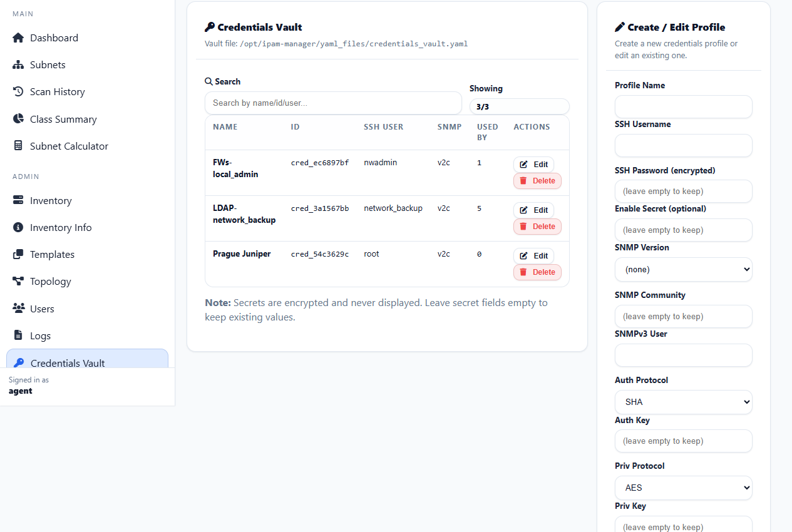Click the SSH Password field
The height and width of the screenshot is (532, 792).
tap(684, 191)
